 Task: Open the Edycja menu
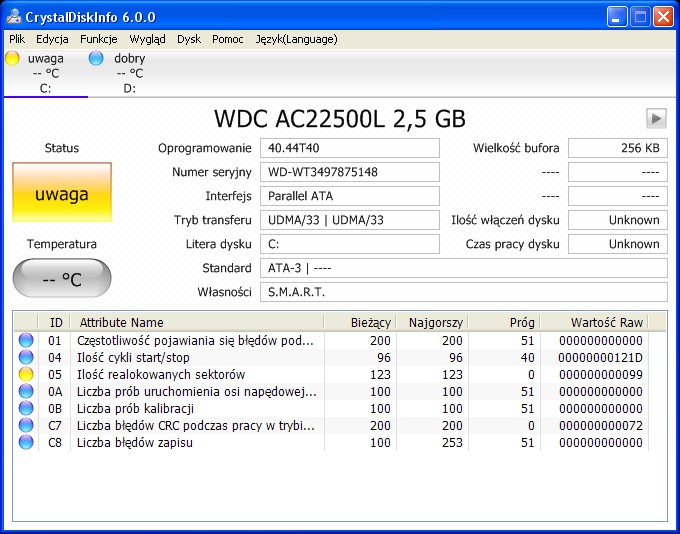point(52,39)
